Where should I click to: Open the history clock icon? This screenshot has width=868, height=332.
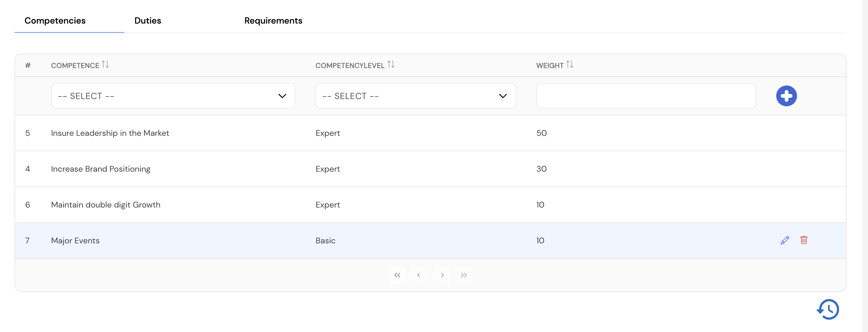point(828,309)
